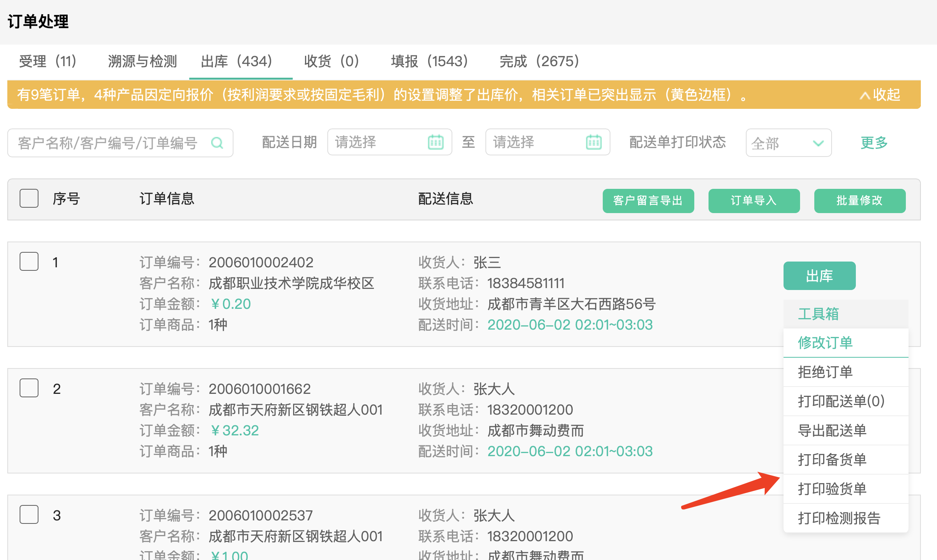The height and width of the screenshot is (560, 937).
Task: Click the 批量修改 button
Action: click(860, 200)
